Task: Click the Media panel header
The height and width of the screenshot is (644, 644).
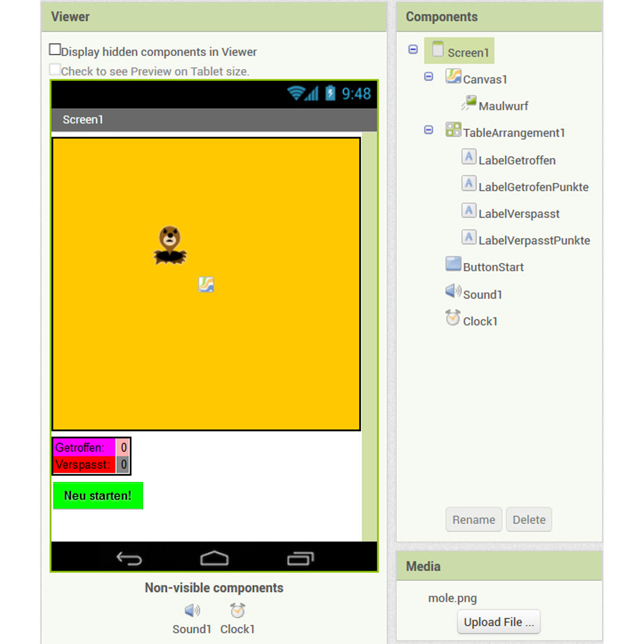Action: pyautogui.click(x=500, y=566)
